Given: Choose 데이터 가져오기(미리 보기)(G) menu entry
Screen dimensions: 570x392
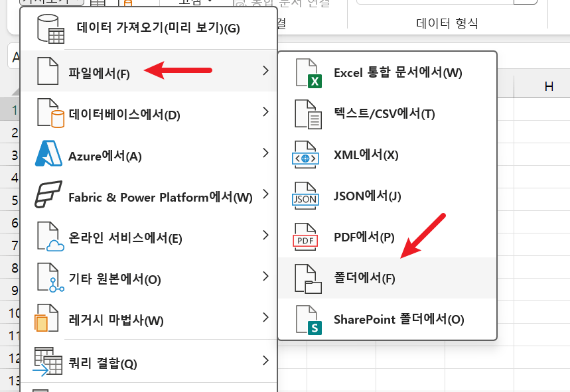Looking at the screenshot, I should tap(149, 29).
